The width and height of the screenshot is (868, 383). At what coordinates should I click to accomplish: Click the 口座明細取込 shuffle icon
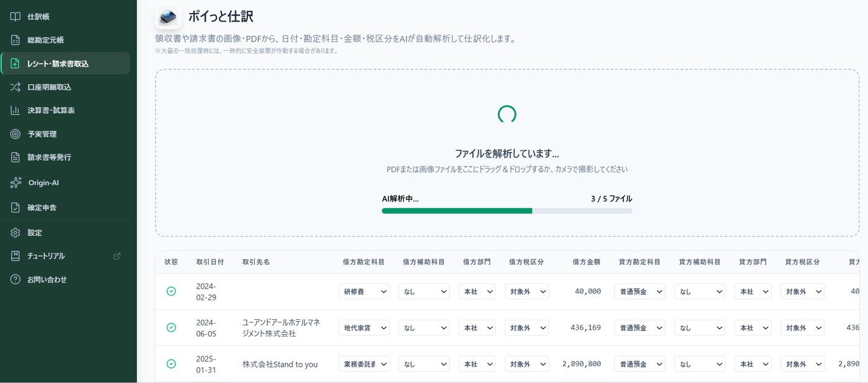(x=15, y=87)
